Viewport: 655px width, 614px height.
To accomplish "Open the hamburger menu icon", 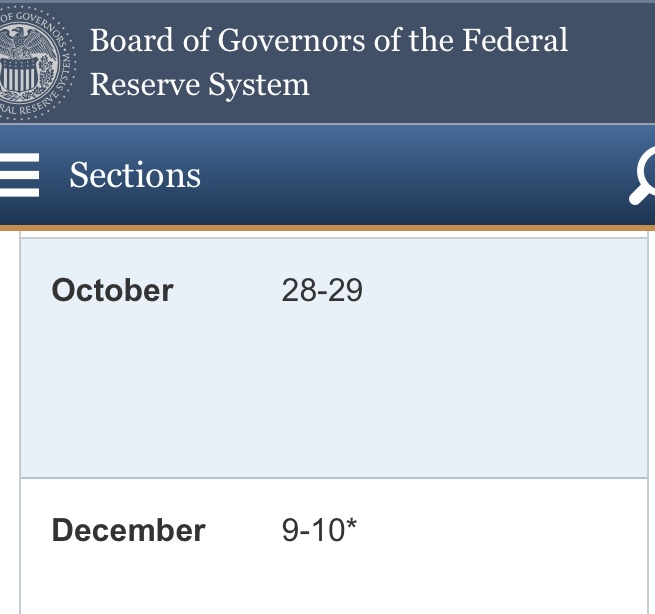I will tap(19, 176).
